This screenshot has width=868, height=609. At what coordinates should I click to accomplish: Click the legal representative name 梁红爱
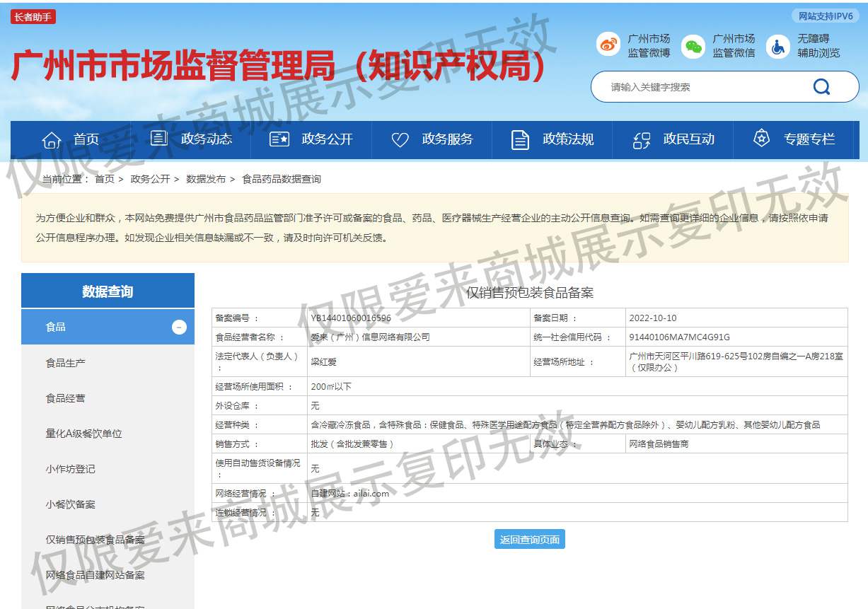click(324, 361)
